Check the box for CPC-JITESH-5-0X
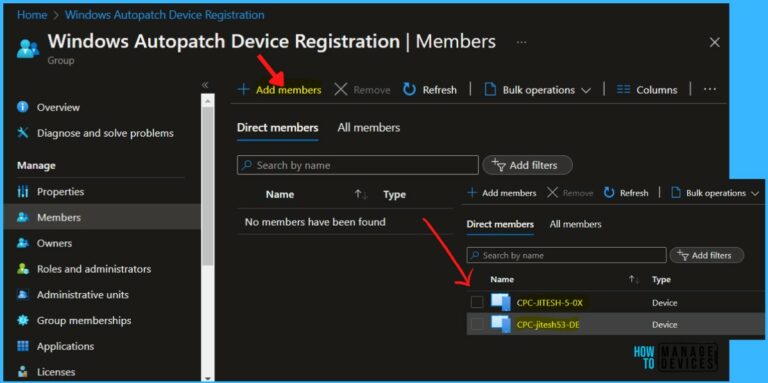 tap(477, 303)
